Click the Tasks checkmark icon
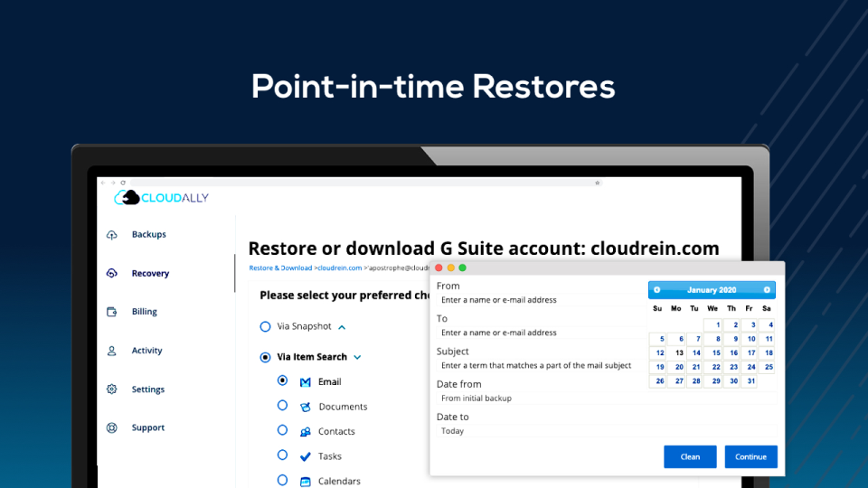This screenshot has width=868, height=488. (305, 456)
